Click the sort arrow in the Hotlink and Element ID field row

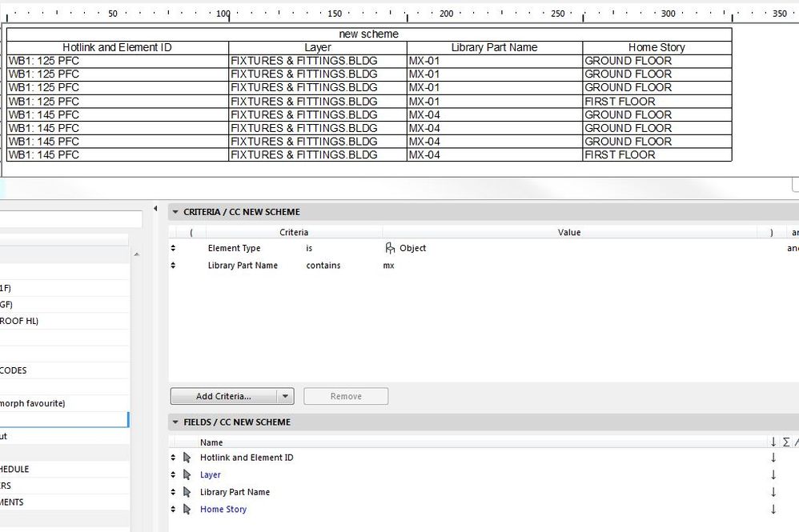(773, 458)
